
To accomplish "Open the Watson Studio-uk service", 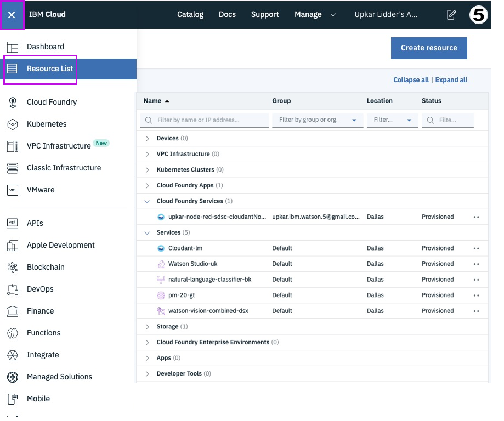I will [x=192, y=264].
